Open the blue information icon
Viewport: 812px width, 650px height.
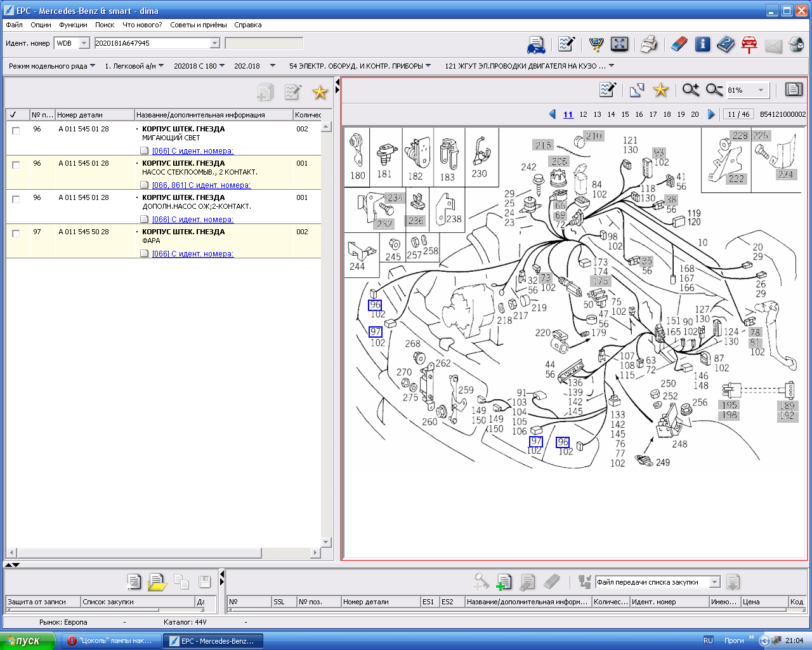[x=702, y=44]
